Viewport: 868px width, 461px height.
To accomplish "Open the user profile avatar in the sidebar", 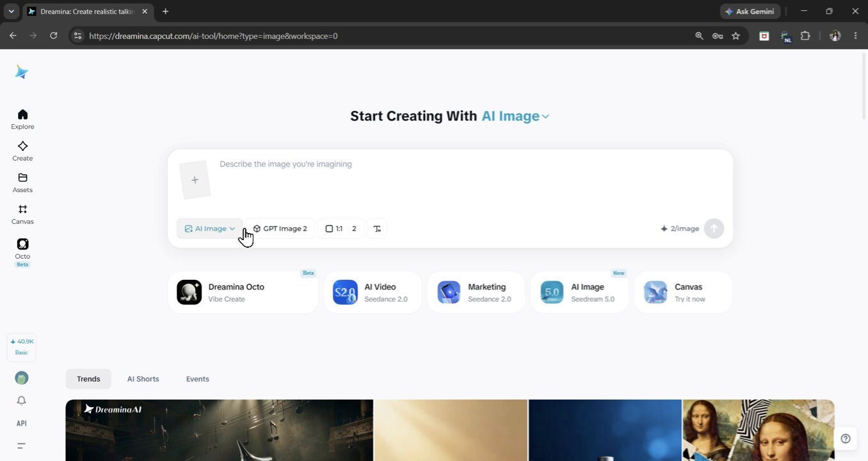I will (22, 378).
